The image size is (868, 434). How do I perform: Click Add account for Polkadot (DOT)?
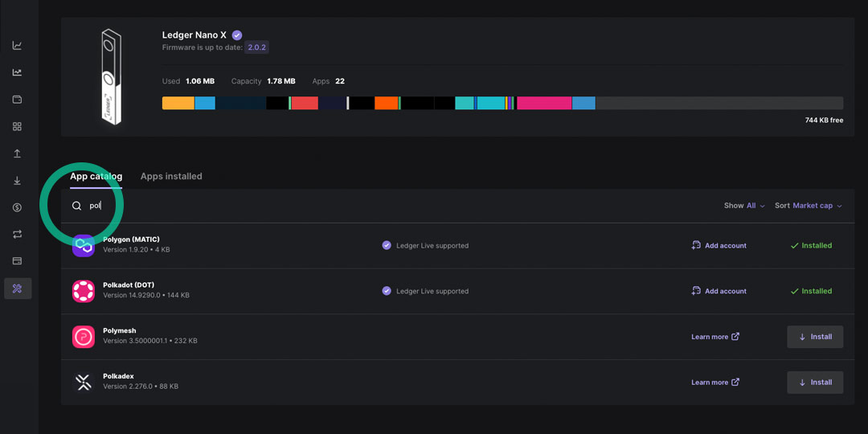click(719, 291)
